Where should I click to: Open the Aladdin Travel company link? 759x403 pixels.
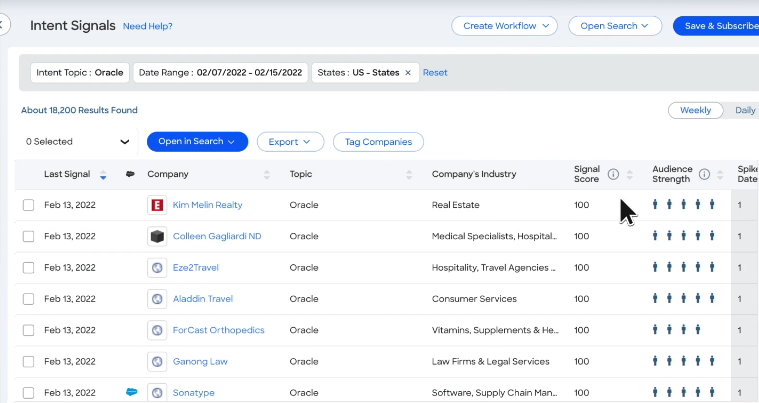tap(203, 299)
